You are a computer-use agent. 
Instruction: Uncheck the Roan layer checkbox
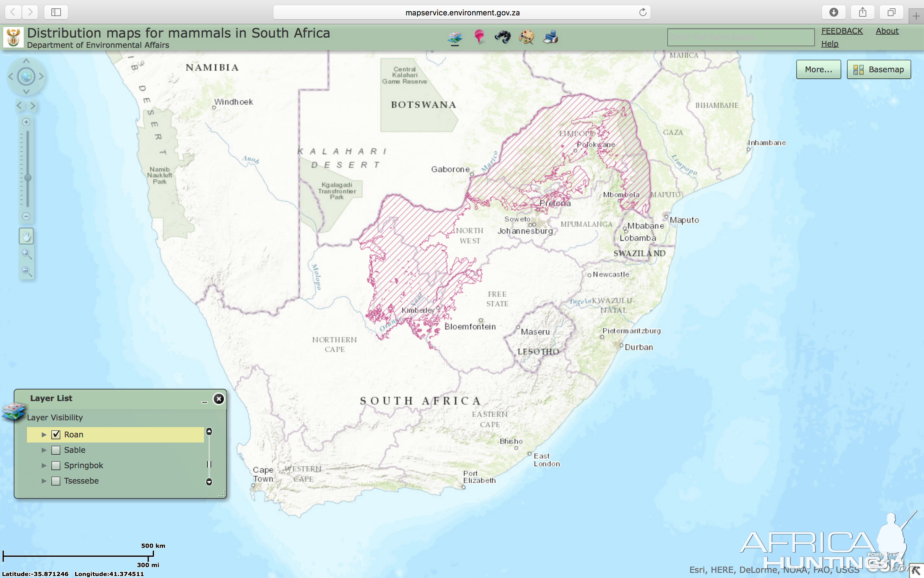pyautogui.click(x=56, y=435)
